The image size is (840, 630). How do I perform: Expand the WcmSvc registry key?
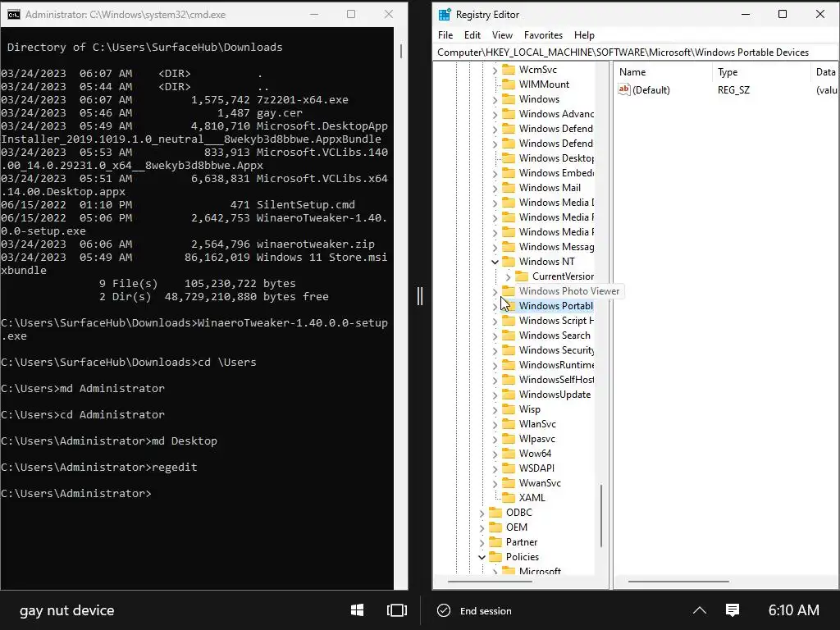[x=495, y=70]
